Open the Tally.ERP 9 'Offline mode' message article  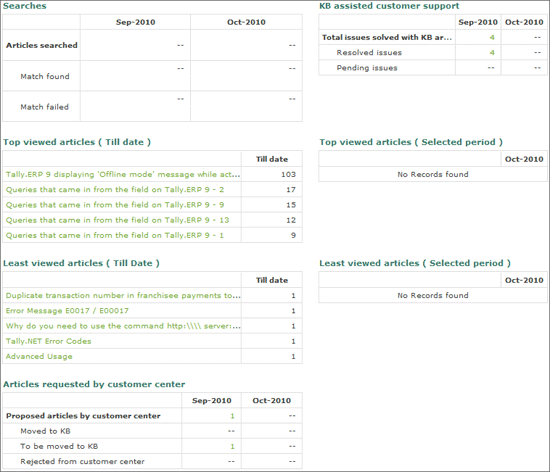pyautogui.click(x=123, y=174)
